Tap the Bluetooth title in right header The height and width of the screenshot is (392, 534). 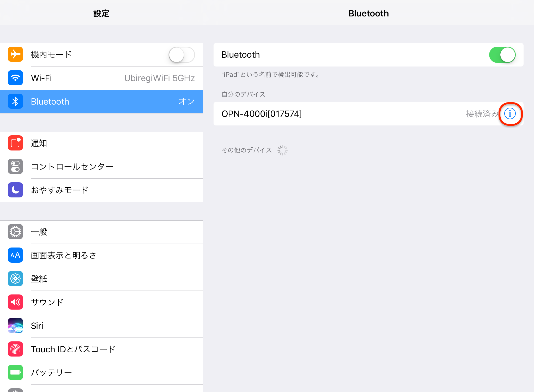[x=368, y=13]
